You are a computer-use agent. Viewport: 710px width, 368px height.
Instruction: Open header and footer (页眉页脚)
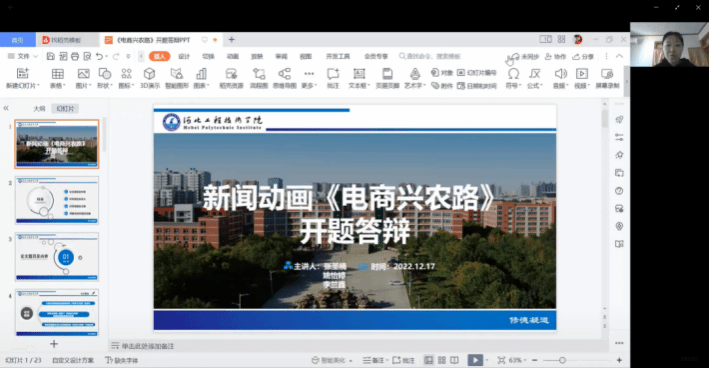387,78
